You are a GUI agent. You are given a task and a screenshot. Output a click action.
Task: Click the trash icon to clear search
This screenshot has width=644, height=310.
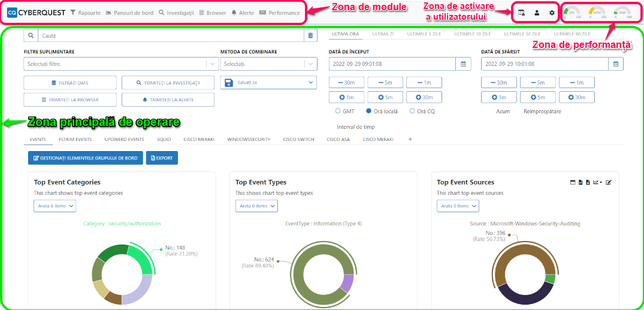click(x=310, y=36)
